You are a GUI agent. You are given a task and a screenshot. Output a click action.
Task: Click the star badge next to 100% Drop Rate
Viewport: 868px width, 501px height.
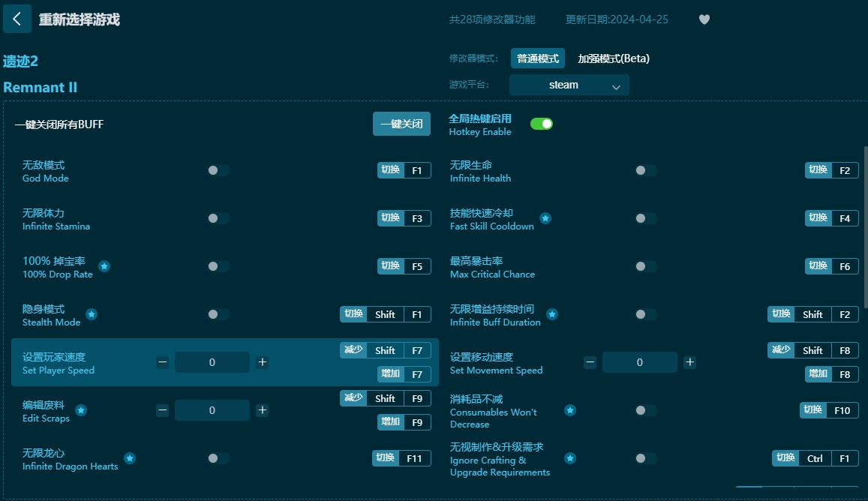pyautogui.click(x=104, y=266)
